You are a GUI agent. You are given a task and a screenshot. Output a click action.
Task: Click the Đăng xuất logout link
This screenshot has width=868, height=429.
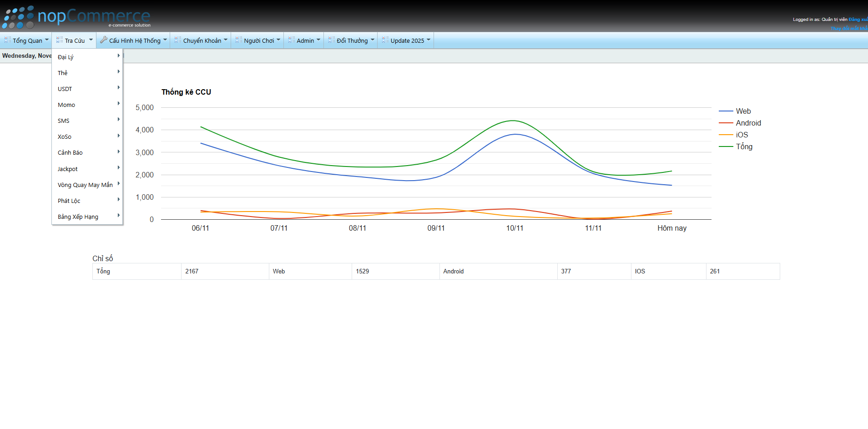tap(858, 20)
